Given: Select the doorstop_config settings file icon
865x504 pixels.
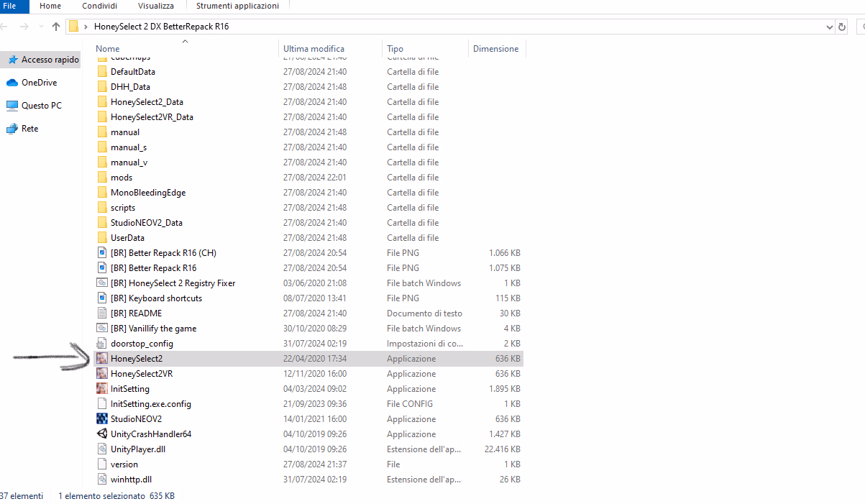Looking at the screenshot, I should [102, 343].
